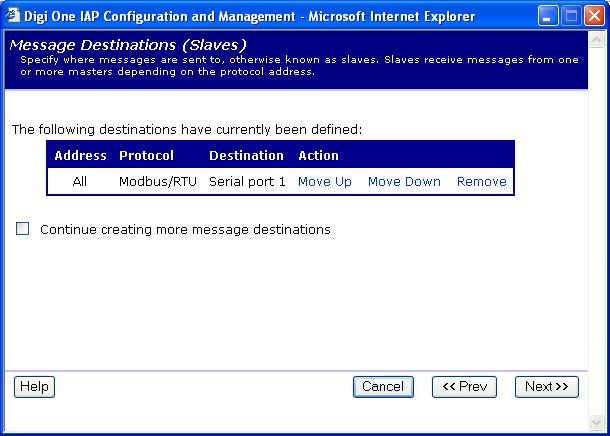Screen dimensions: 610x436
Task: Click the Address column header
Action: (x=80, y=156)
